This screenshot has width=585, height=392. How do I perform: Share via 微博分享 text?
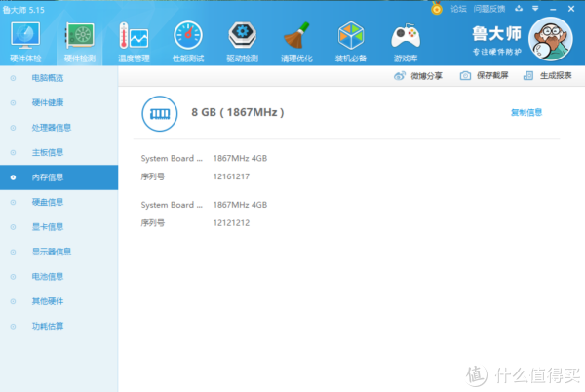426,76
